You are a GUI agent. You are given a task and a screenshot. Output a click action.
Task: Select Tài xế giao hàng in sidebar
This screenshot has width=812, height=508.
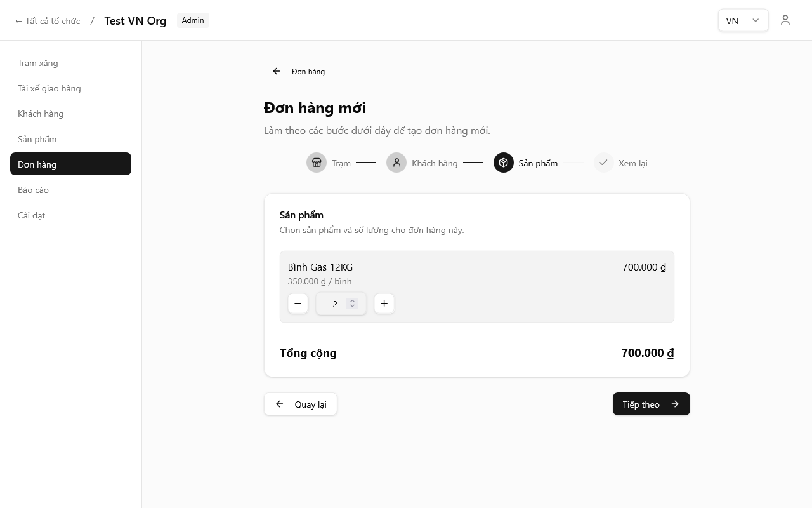pyautogui.click(x=49, y=88)
